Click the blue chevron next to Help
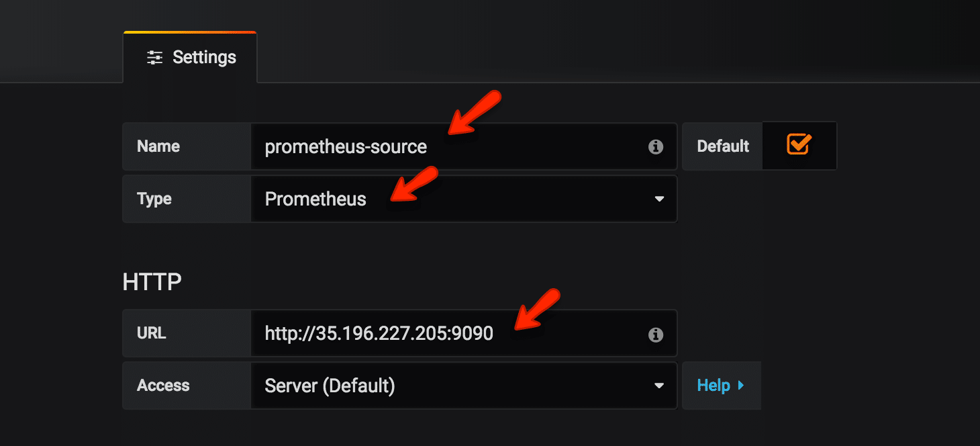The image size is (980, 446). click(741, 385)
